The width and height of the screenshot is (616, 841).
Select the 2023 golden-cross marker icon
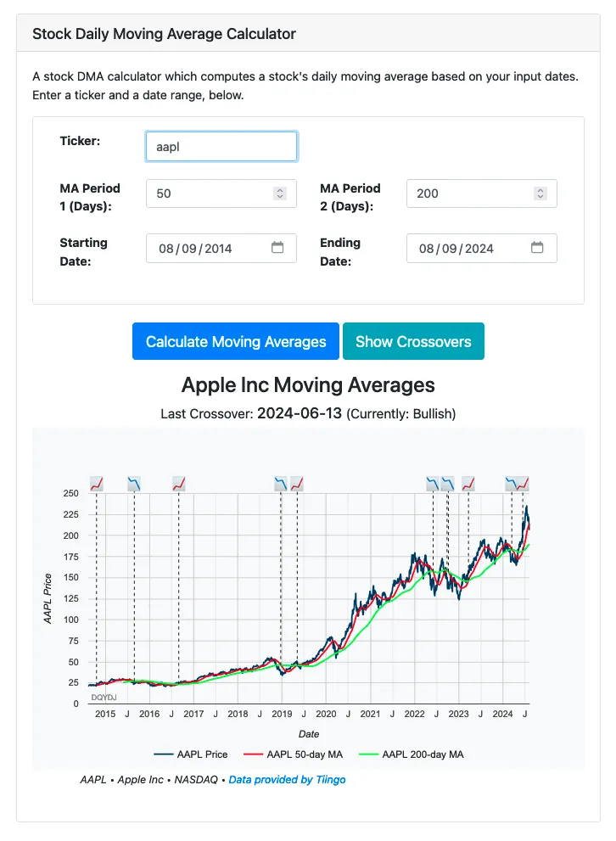pos(468,481)
